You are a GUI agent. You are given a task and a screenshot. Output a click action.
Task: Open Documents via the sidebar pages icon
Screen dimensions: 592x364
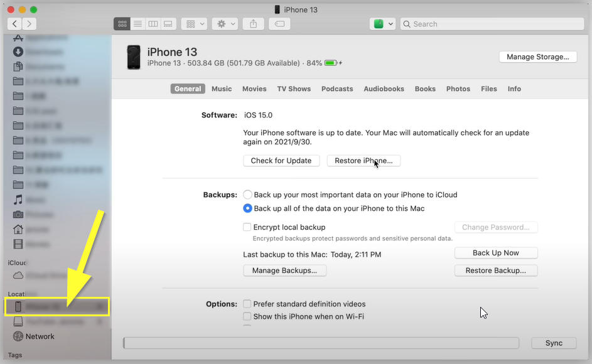click(x=18, y=67)
